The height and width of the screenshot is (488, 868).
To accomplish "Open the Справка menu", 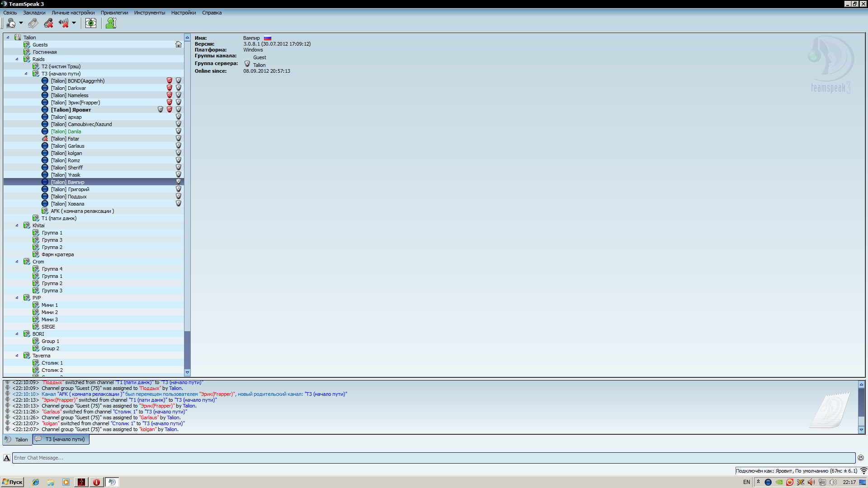I will click(x=212, y=13).
